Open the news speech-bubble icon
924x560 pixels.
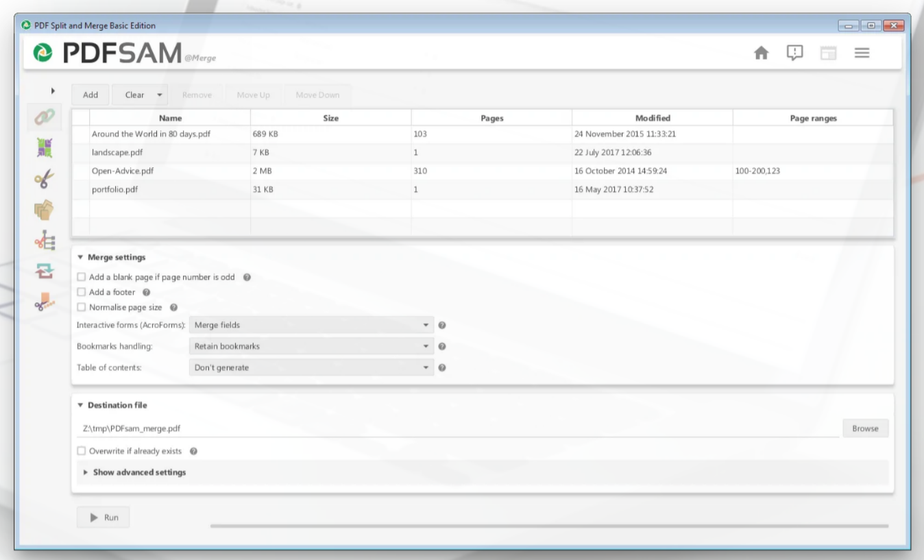click(x=794, y=53)
